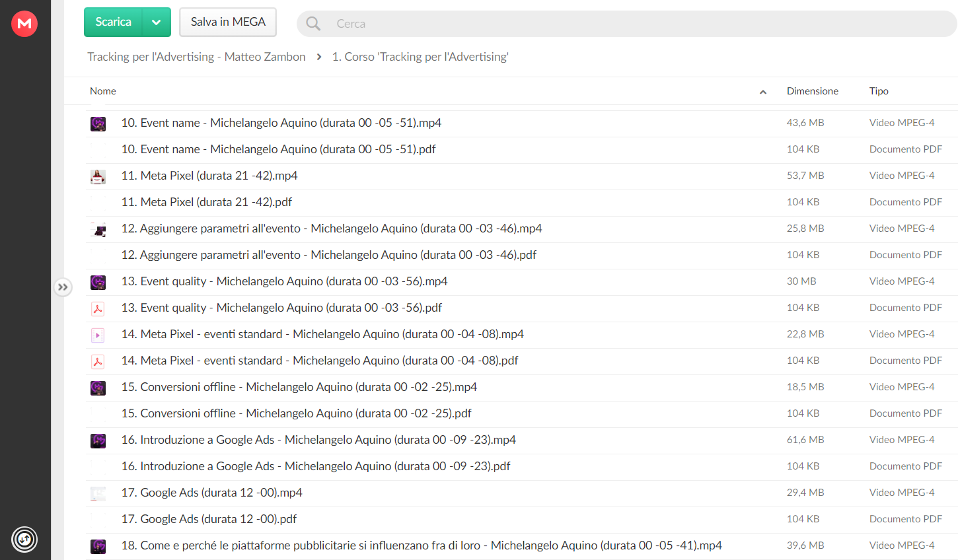Click Salva in MEGA button
Screen dimensions: 958x560
[228, 22]
